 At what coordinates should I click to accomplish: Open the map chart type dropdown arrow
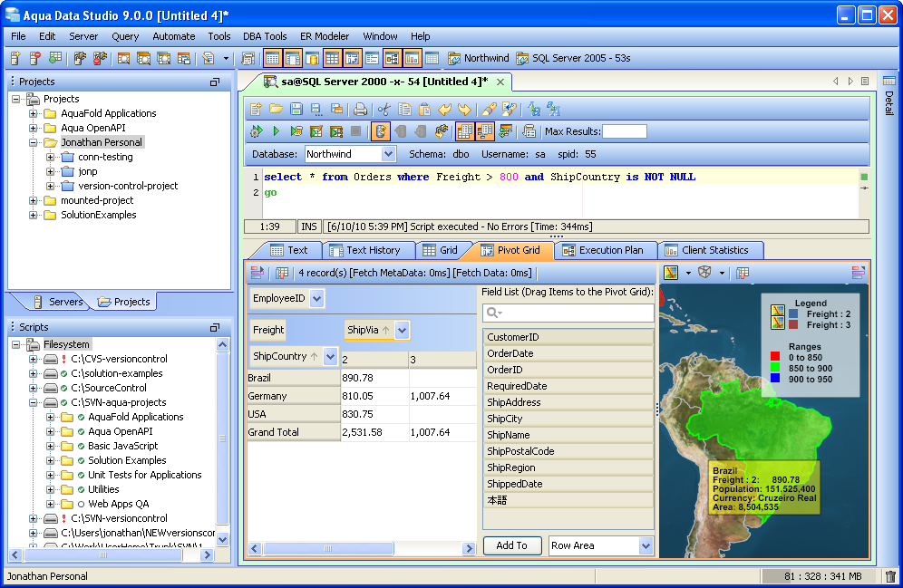pyautogui.click(x=688, y=273)
